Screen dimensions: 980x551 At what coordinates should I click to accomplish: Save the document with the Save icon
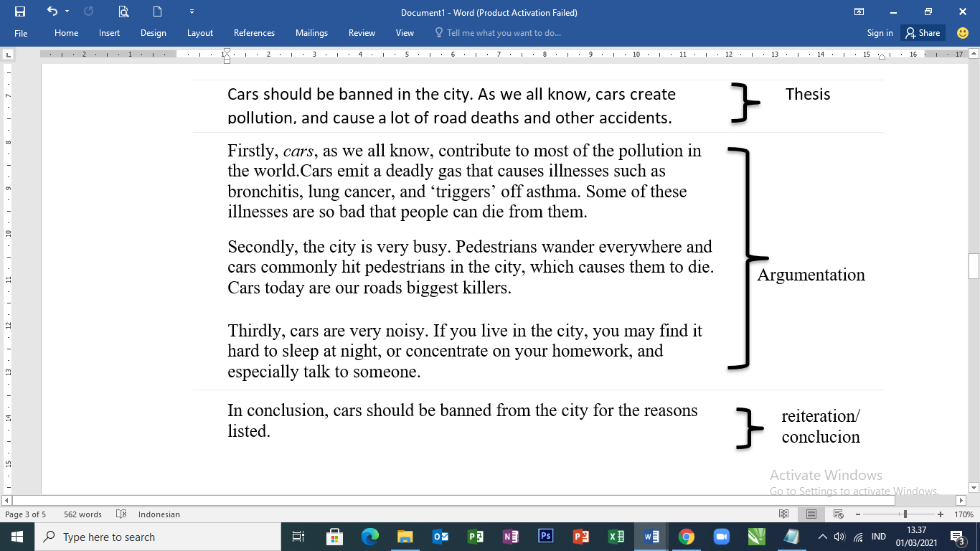point(19,11)
